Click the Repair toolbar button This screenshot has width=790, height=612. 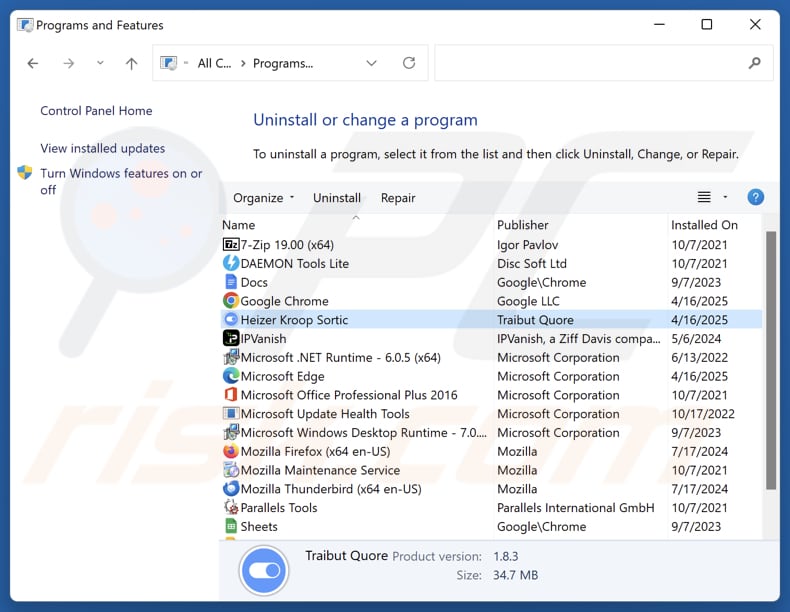(x=398, y=198)
